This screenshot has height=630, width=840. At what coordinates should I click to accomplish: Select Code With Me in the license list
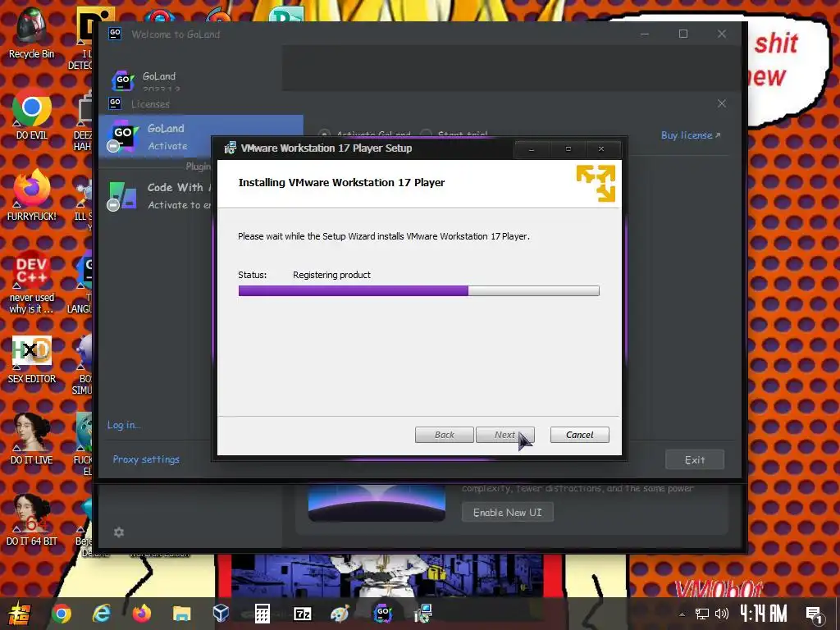[155, 196]
